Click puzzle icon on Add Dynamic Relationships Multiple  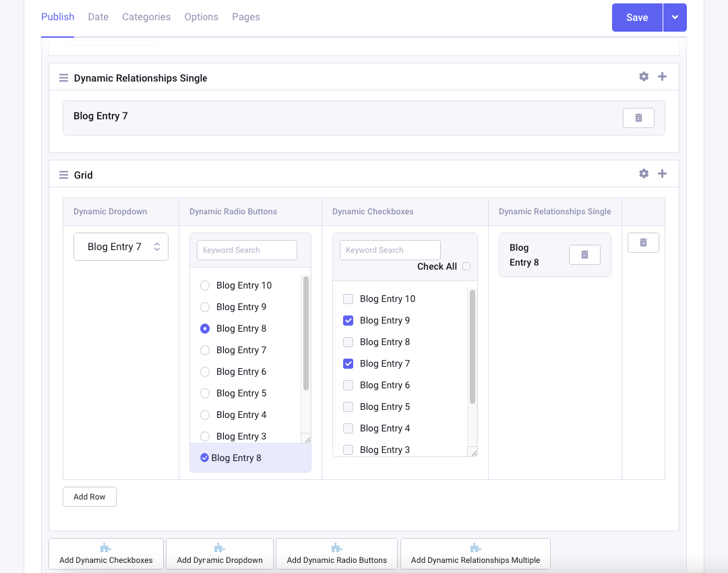(475, 548)
